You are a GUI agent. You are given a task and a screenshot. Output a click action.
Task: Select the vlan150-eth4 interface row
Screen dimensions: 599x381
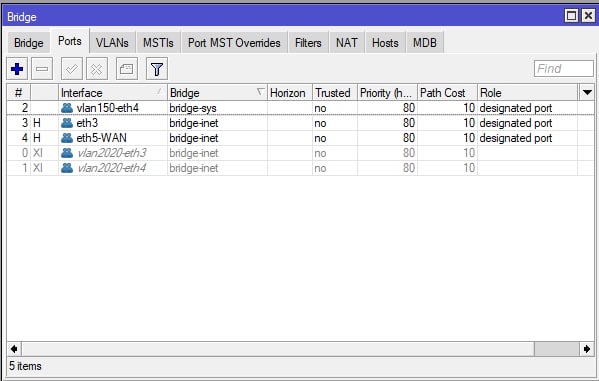click(300, 108)
